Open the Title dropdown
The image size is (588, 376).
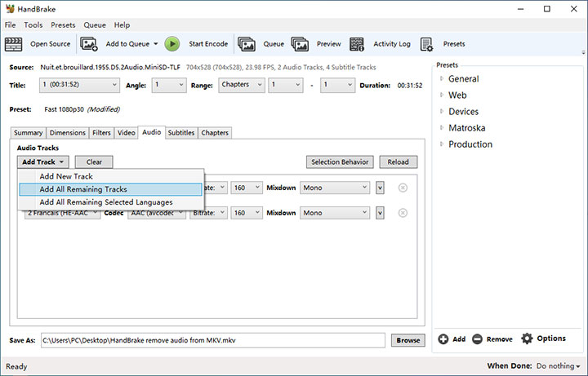point(79,85)
